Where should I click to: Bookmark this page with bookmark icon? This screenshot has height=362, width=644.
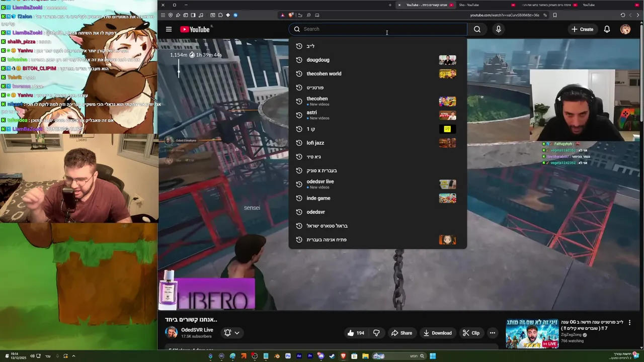[554, 15]
